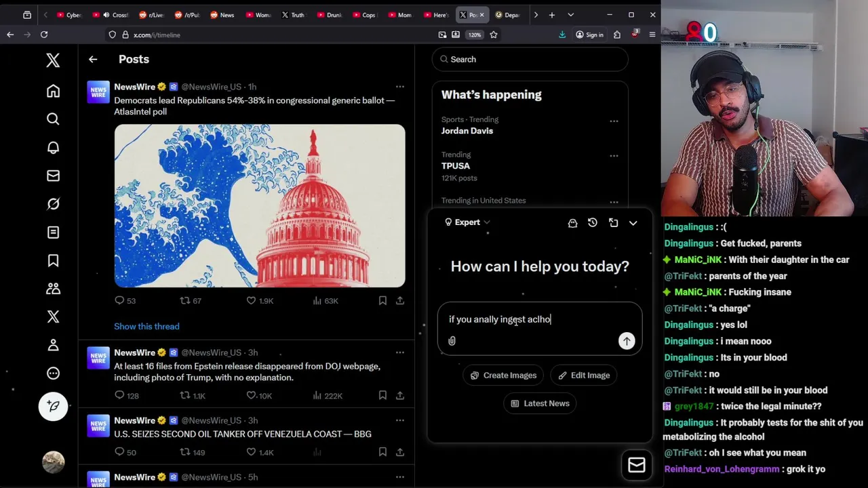This screenshot has width=868, height=488.
Task: Switch to the News browser tab
Action: point(222,15)
